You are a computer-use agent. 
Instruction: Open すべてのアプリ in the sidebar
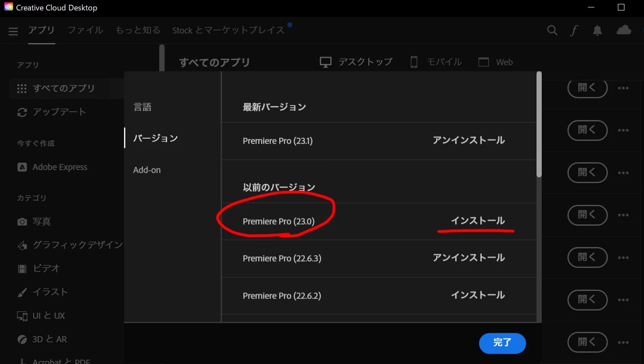[x=64, y=89]
